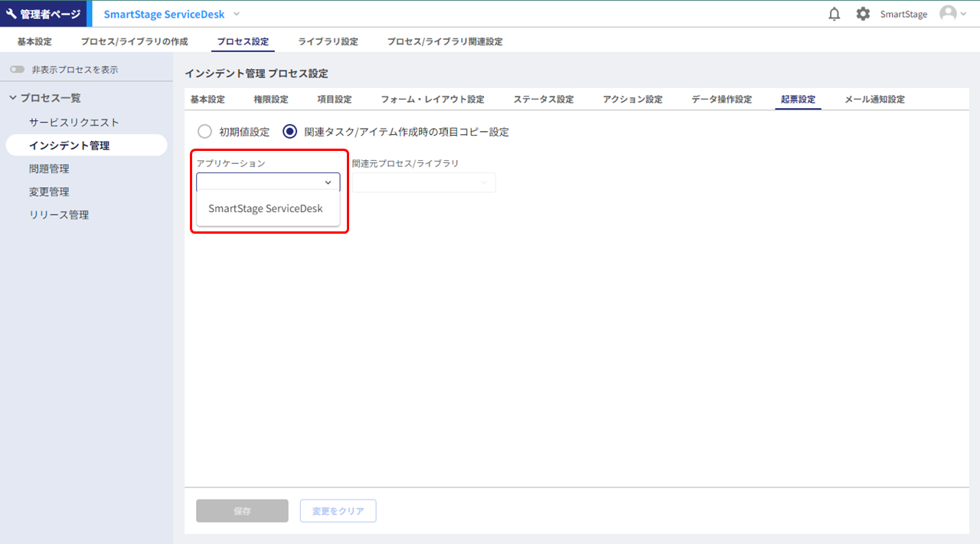The width and height of the screenshot is (980, 544).
Task: Open the notifications bell icon
Action: [x=835, y=14]
